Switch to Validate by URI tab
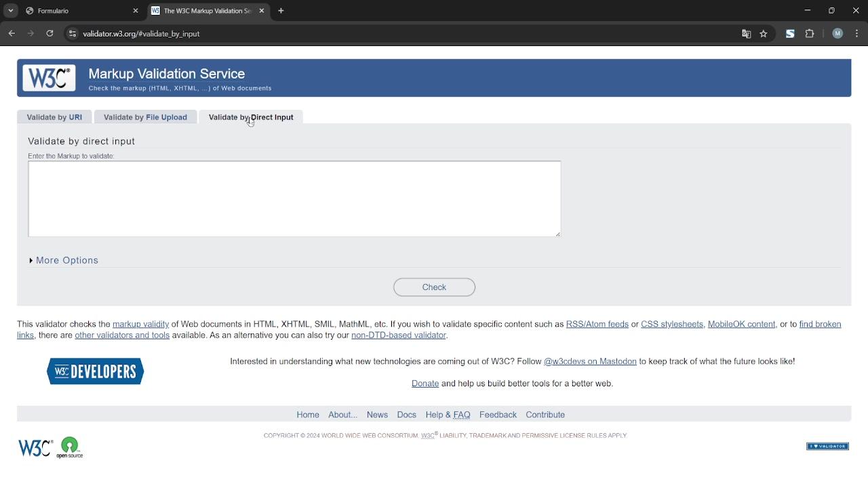Viewport: 868px width, 488px height. coord(54,117)
